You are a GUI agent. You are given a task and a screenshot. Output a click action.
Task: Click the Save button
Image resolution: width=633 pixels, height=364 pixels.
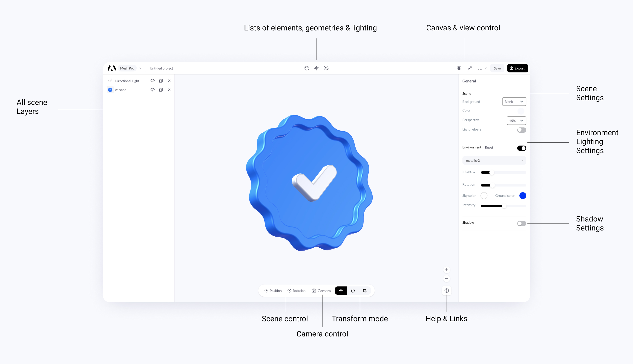coord(497,68)
